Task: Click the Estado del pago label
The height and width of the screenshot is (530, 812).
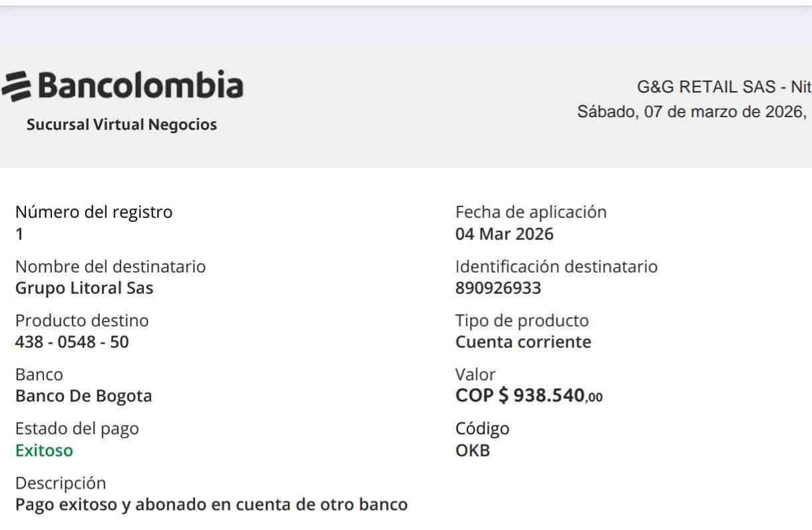Action: coord(77,429)
